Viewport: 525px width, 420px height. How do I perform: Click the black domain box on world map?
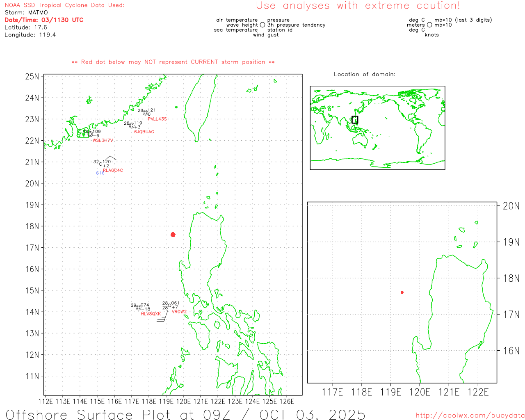click(x=355, y=120)
